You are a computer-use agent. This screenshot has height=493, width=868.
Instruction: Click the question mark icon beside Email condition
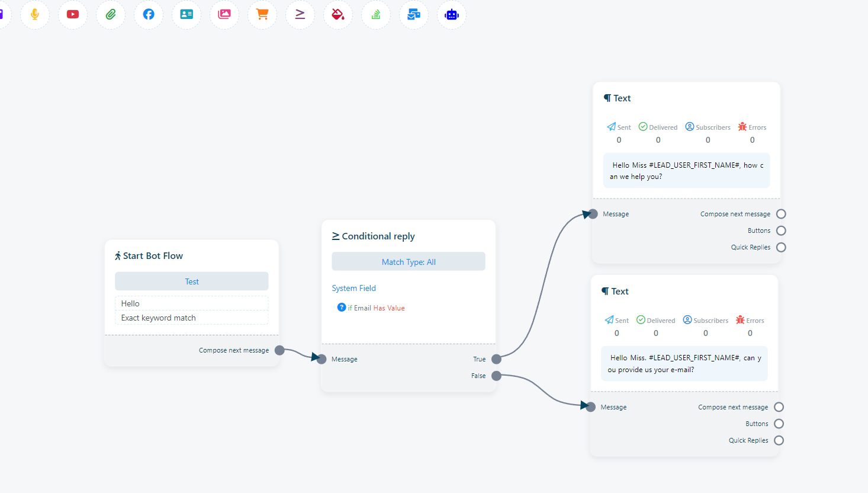click(x=342, y=307)
